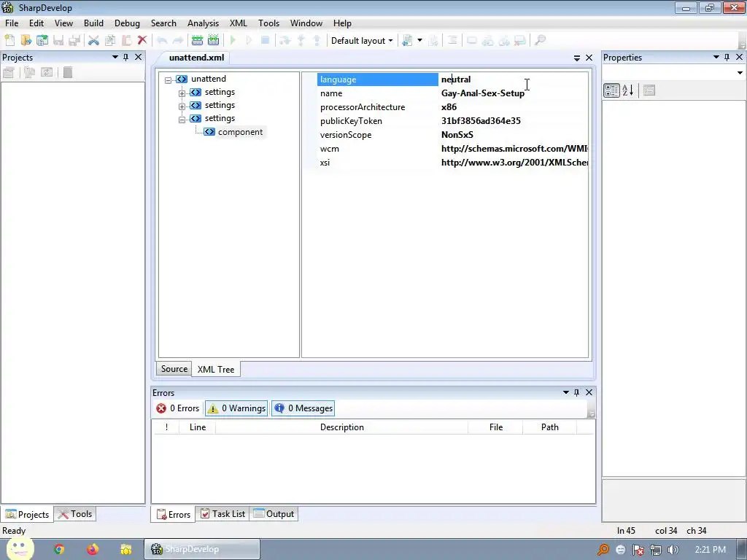Image resolution: width=747 pixels, height=560 pixels.
Task: Click the Properties pages icon in Properties panel
Action: click(x=649, y=90)
